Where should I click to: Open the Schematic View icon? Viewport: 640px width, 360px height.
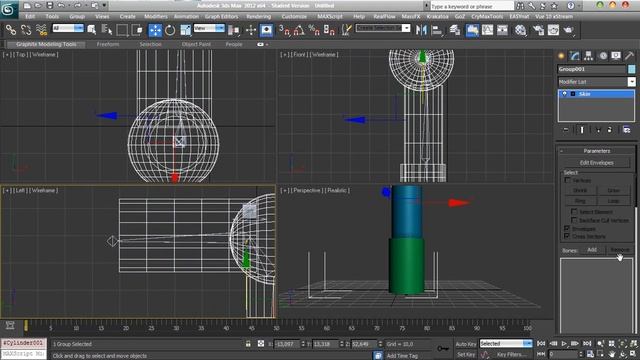click(502, 30)
